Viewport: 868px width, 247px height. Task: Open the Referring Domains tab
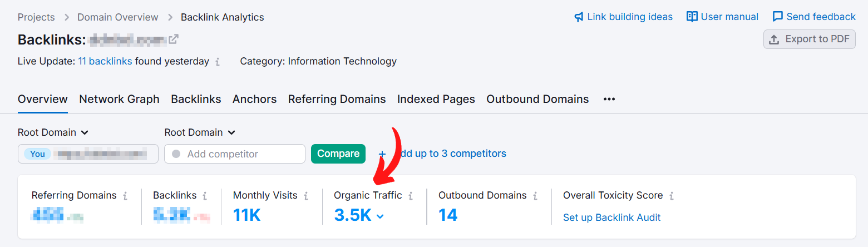337,99
